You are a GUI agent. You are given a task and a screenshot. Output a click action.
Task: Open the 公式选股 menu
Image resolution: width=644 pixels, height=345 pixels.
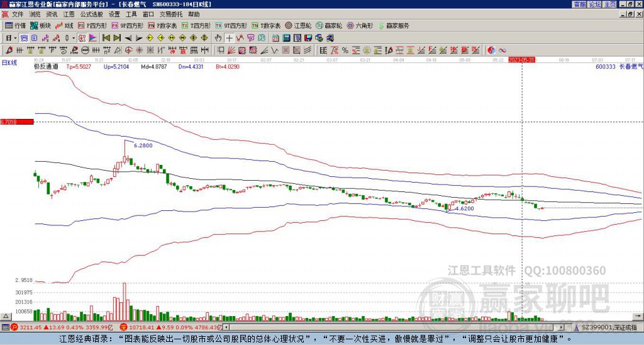point(92,14)
